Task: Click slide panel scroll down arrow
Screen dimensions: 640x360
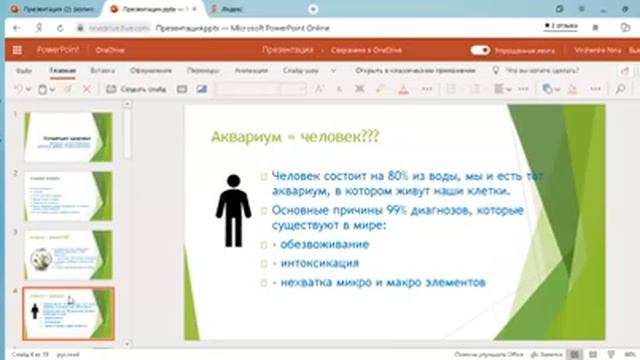Action: pos(127,344)
